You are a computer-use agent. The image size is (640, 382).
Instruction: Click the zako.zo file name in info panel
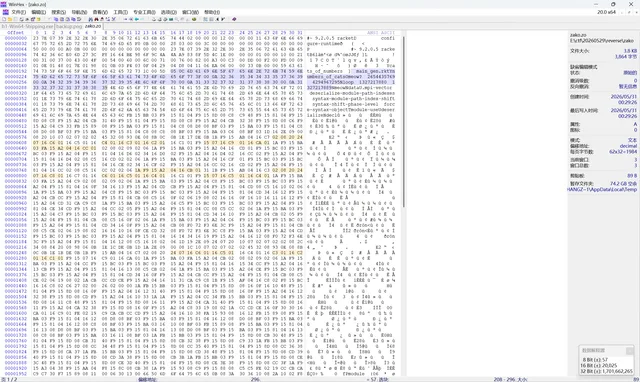578,35
